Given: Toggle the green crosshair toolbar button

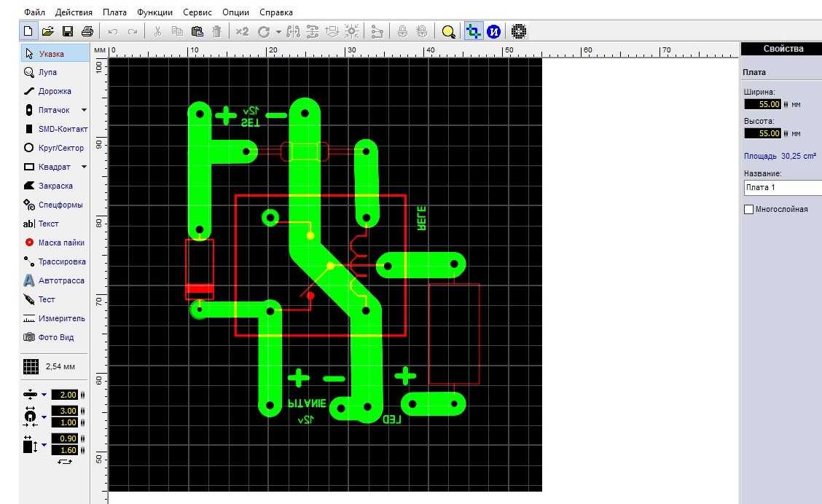Looking at the screenshot, I should [473, 31].
